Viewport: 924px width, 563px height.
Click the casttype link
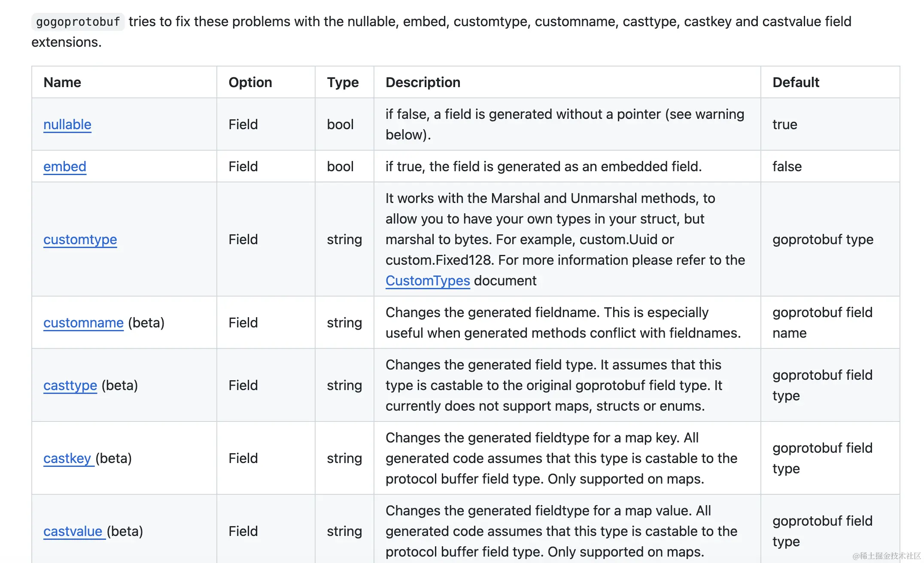point(70,385)
